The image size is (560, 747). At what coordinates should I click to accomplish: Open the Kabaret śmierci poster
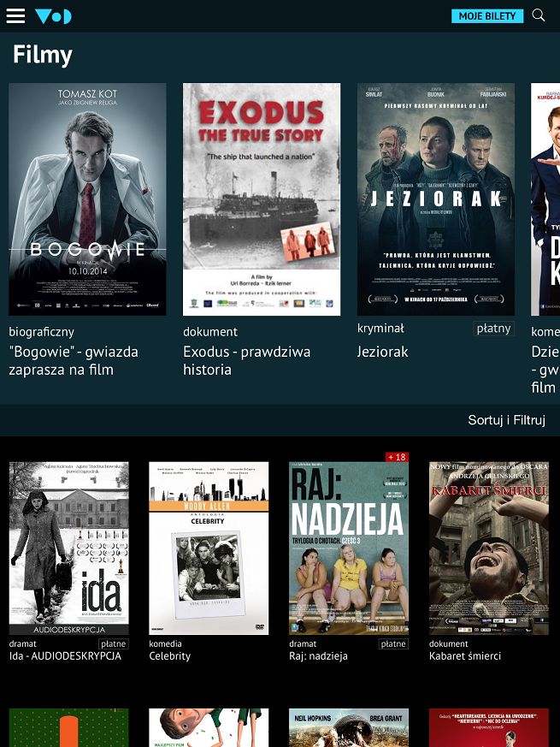pyautogui.click(x=488, y=548)
